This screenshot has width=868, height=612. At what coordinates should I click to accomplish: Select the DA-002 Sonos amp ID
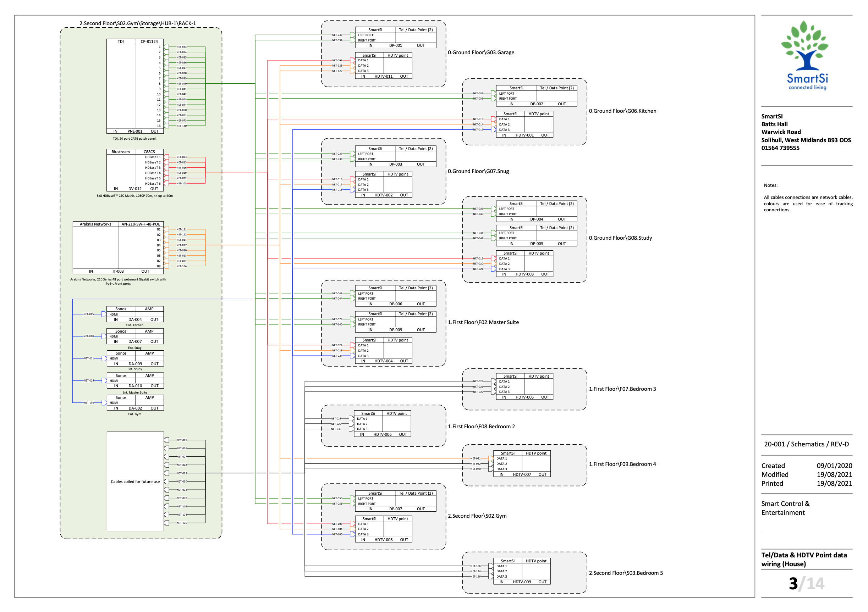[135, 408]
